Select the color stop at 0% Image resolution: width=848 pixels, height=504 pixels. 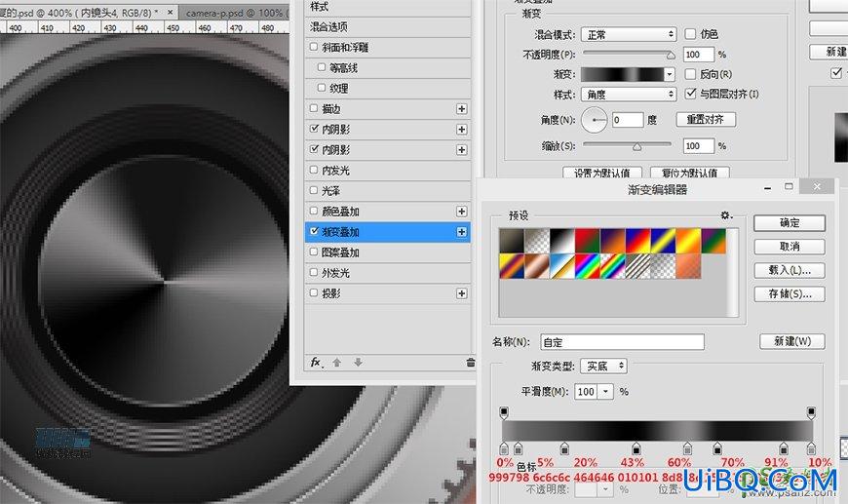pos(504,448)
